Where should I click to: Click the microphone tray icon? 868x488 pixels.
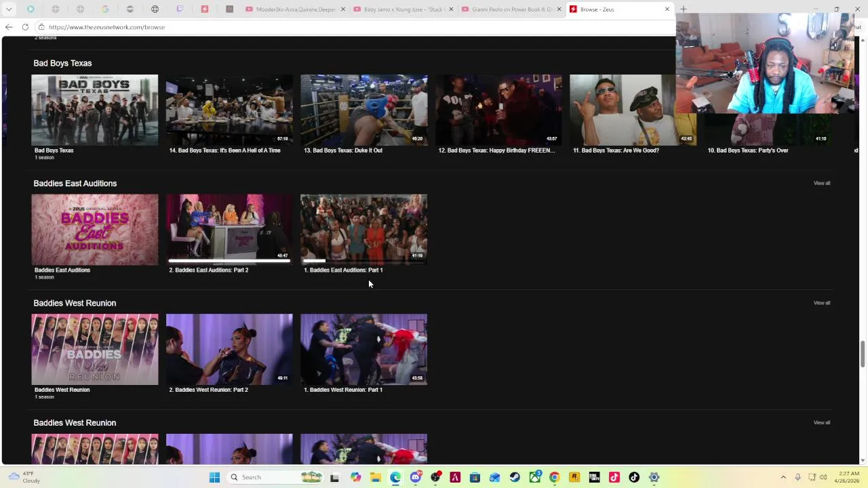(797, 477)
